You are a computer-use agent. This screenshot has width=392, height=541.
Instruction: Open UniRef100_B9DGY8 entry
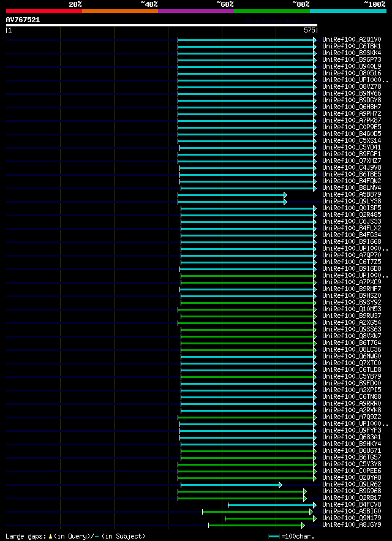coord(352,100)
